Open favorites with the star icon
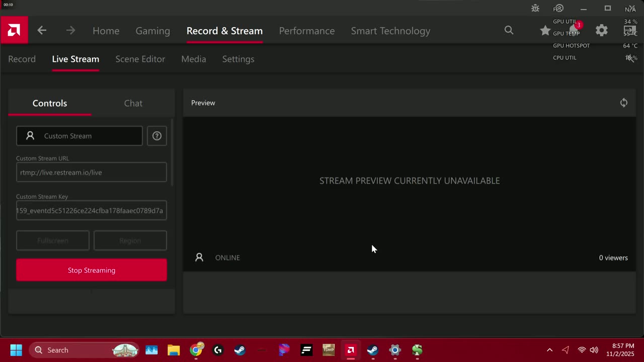Image resolution: width=644 pixels, height=362 pixels. pyautogui.click(x=545, y=31)
